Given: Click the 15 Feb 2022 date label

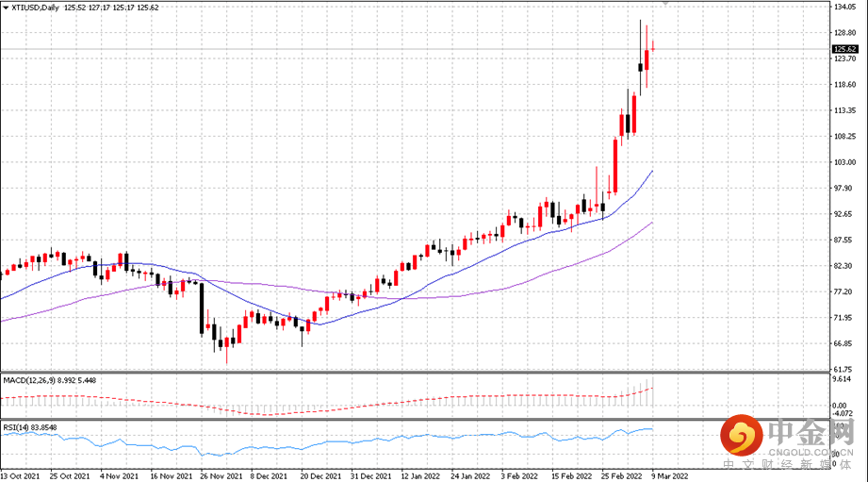Looking at the screenshot, I should pyautogui.click(x=572, y=476).
